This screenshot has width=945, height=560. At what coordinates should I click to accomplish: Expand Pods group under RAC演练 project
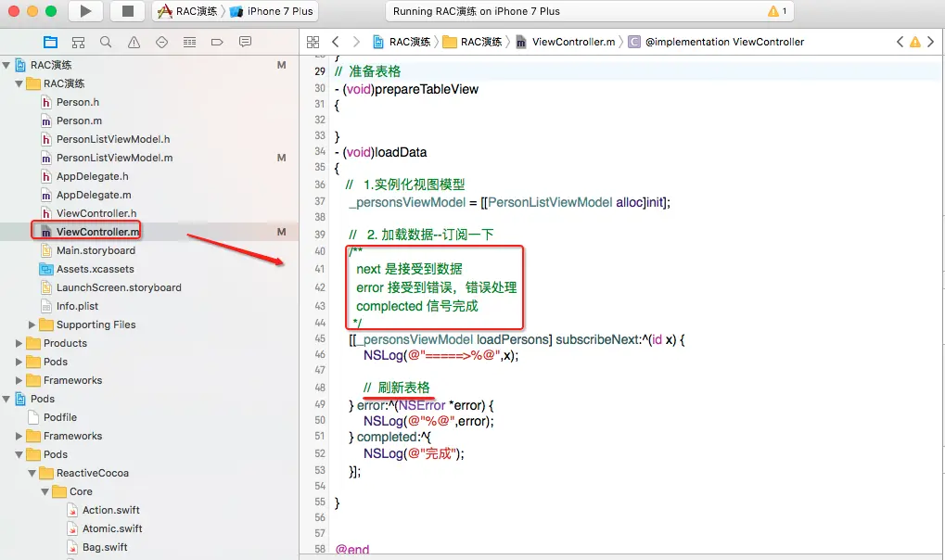[19, 363]
